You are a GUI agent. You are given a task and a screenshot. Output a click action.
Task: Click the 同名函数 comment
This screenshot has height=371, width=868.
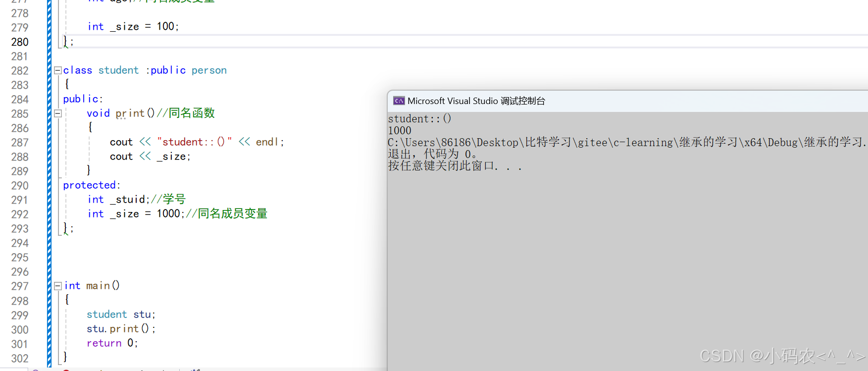(186, 113)
